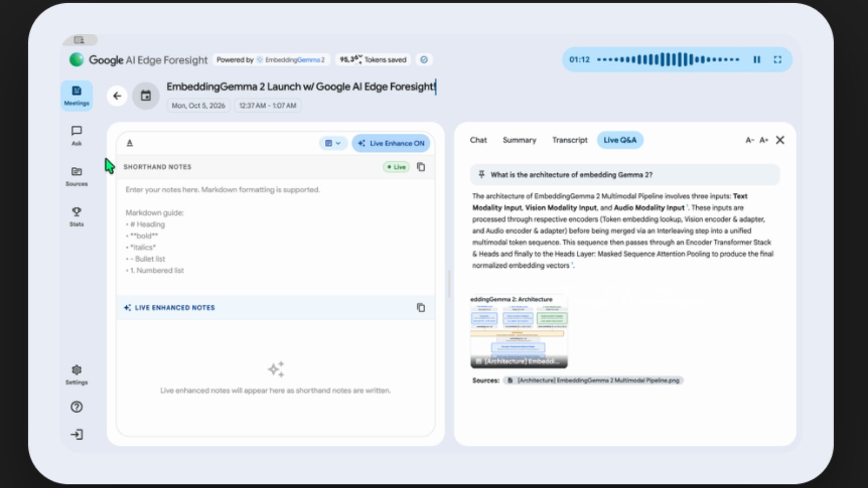The image size is (868, 488).
Task: Copy the live enhanced notes
Action: [421, 308]
